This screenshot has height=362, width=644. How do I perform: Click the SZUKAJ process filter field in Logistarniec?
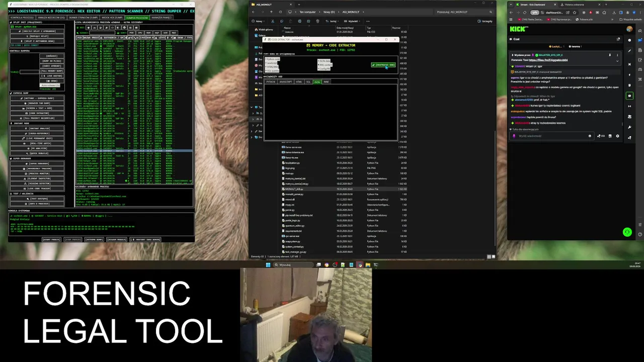tap(102, 33)
